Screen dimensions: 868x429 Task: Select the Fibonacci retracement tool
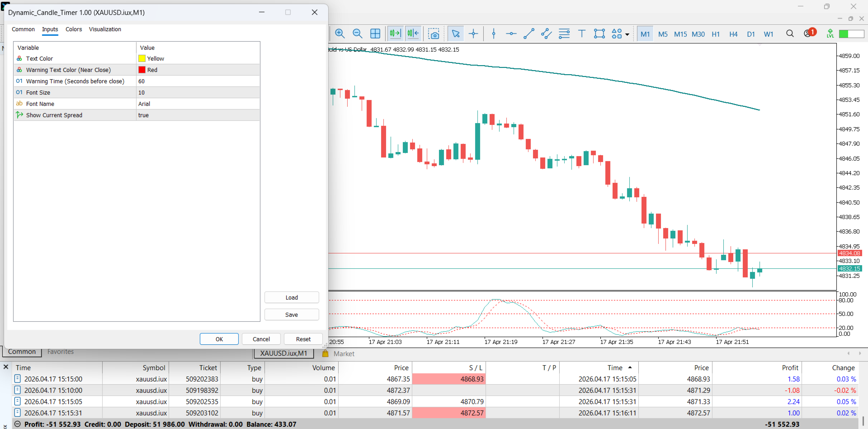tap(564, 33)
